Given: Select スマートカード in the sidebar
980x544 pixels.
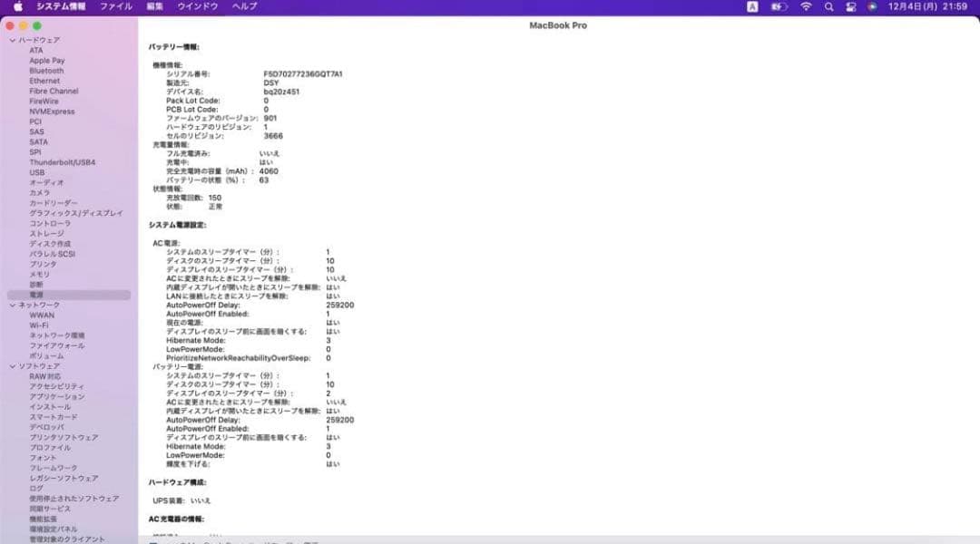Looking at the screenshot, I should click(x=54, y=417).
